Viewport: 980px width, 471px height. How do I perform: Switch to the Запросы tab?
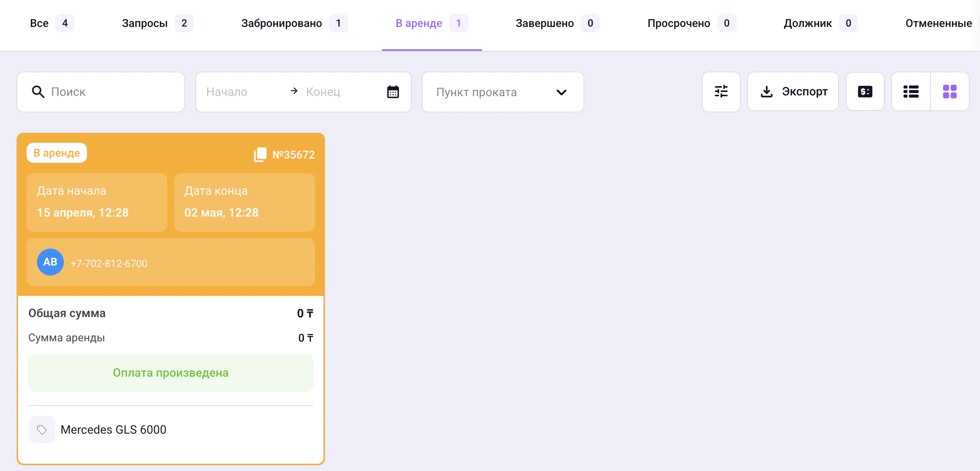point(145,23)
